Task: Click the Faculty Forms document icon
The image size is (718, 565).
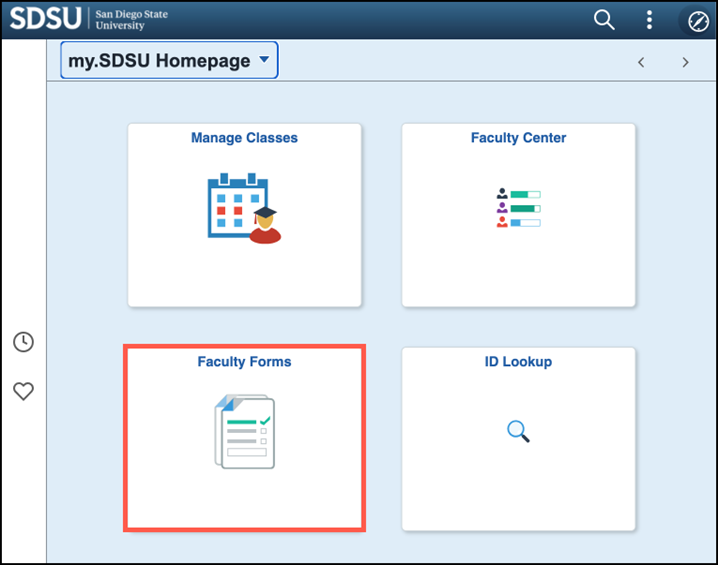Action: coord(245,431)
